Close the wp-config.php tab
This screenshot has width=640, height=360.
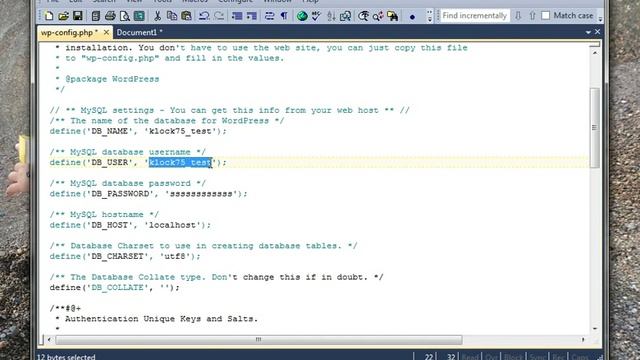click(106, 32)
